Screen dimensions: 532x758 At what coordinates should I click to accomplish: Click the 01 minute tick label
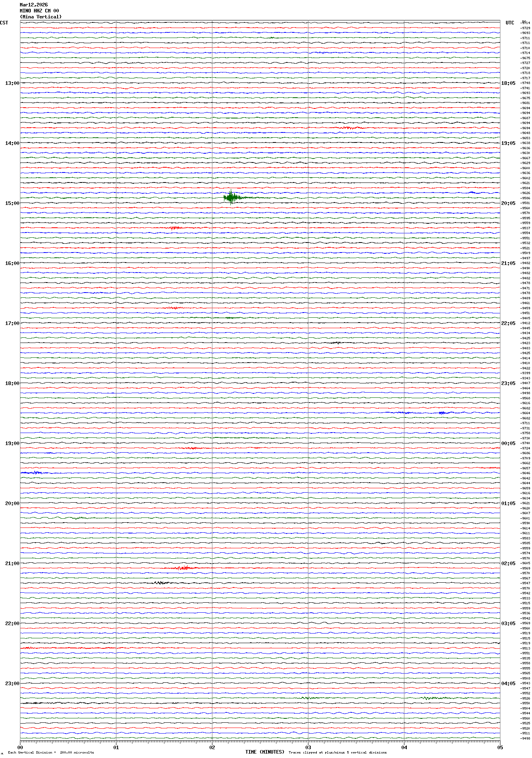tap(116, 747)
